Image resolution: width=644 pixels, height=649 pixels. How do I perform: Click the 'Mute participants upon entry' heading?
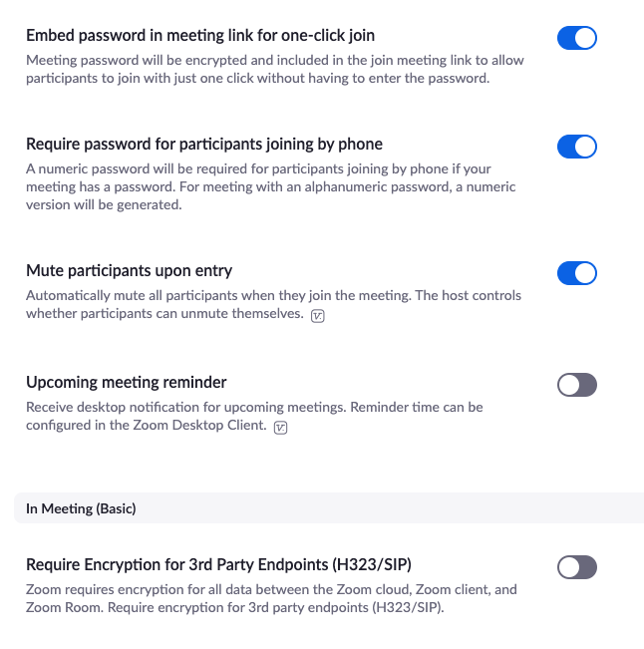tap(130, 271)
